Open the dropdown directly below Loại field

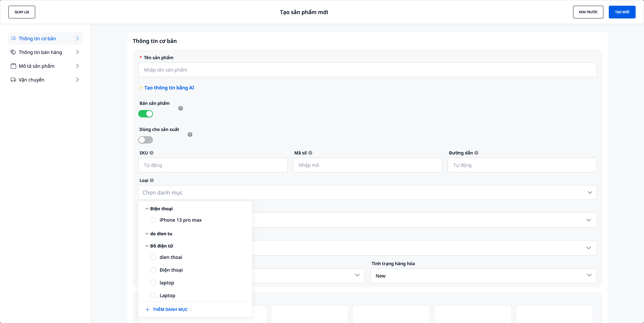click(424, 220)
